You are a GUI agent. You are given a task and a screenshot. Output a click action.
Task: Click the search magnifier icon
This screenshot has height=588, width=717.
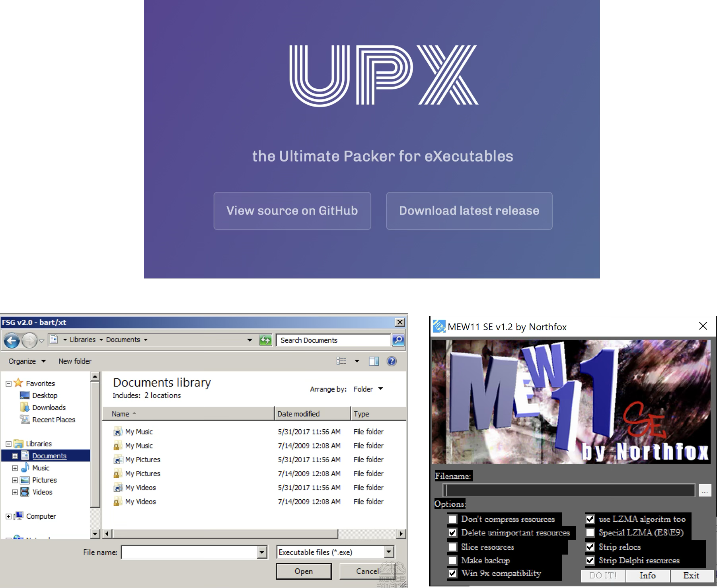tap(398, 340)
